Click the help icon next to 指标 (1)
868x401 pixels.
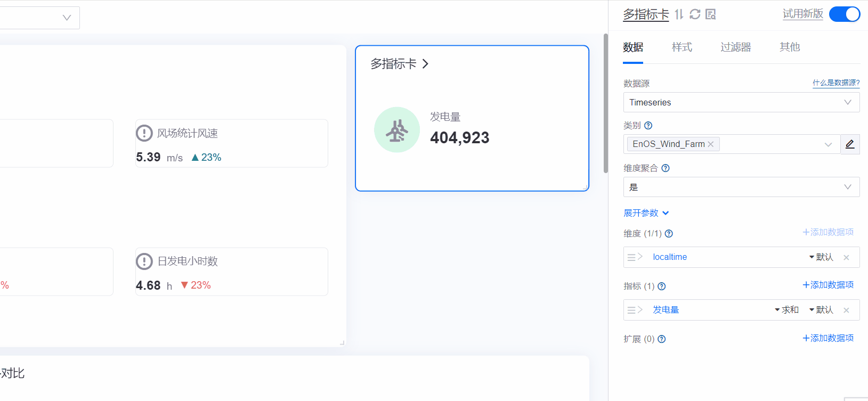[662, 287]
